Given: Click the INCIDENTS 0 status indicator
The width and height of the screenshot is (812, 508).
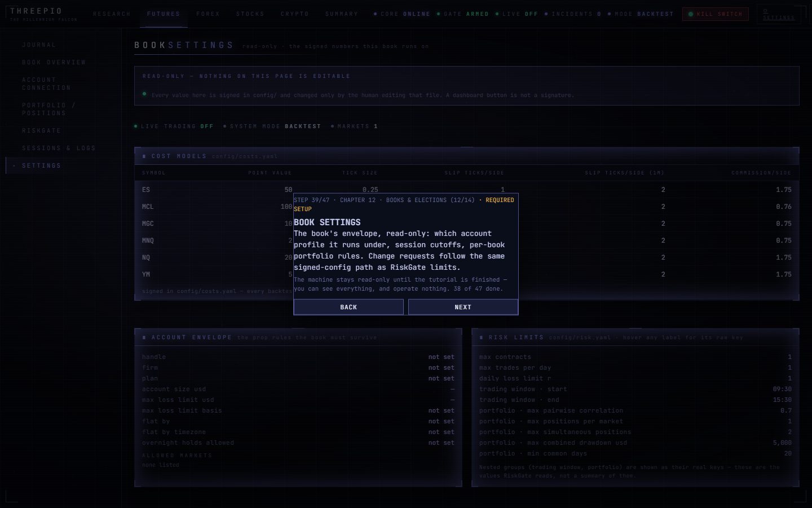Looking at the screenshot, I should tap(573, 14).
